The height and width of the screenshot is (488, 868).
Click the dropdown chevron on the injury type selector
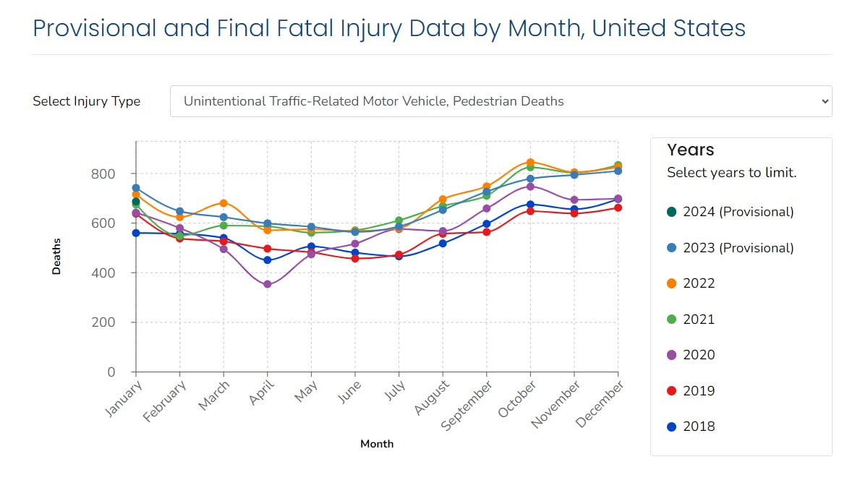point(825,101)
